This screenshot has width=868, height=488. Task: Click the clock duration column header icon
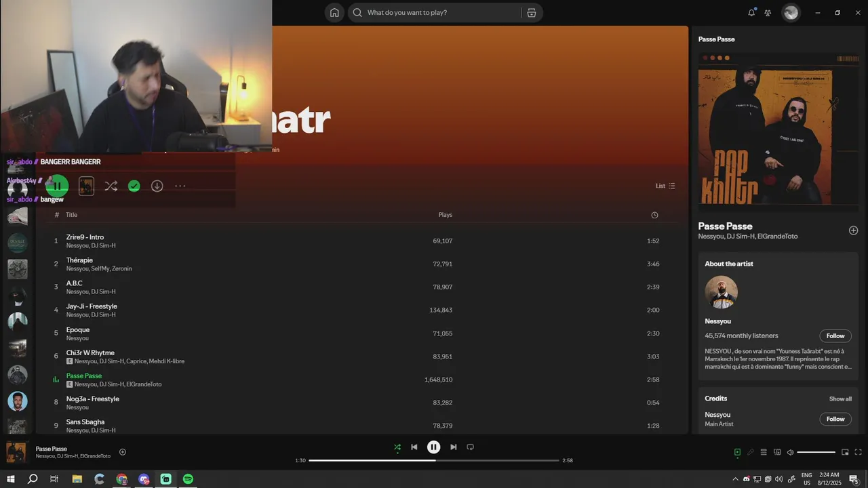(x=654, y=215)
